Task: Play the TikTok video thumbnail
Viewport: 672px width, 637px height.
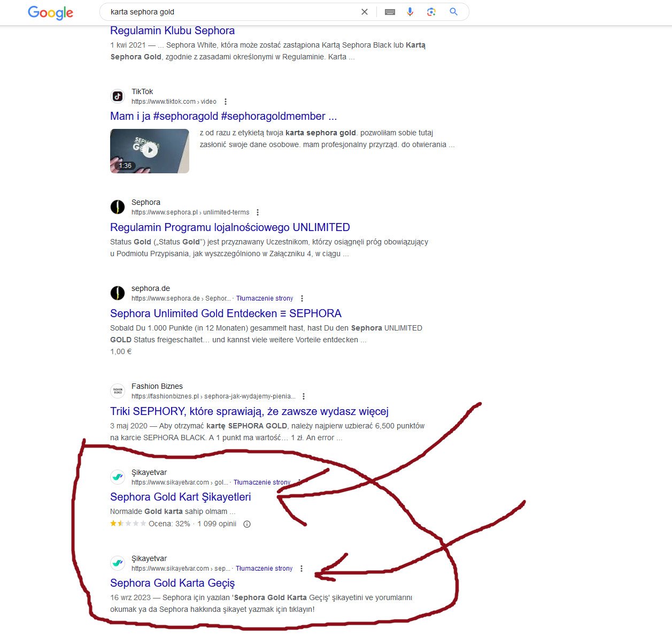Action: click(x=150, y=151)
